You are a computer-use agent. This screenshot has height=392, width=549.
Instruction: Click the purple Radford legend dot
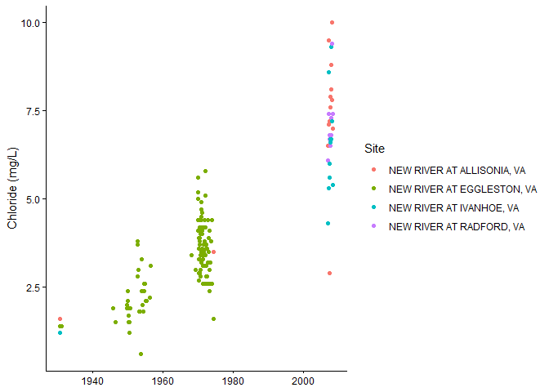[x=373, y=226]
